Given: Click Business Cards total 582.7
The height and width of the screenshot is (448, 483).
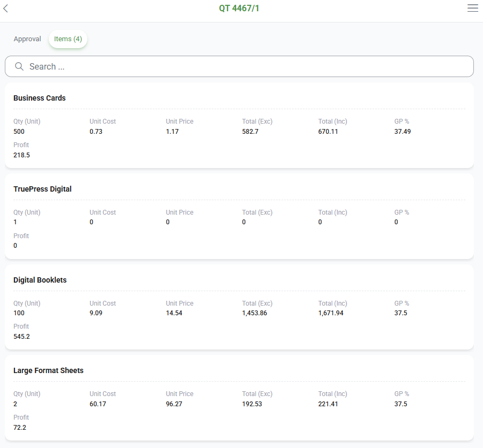Looking at the screenshot, I should click(x=250, y=132).
